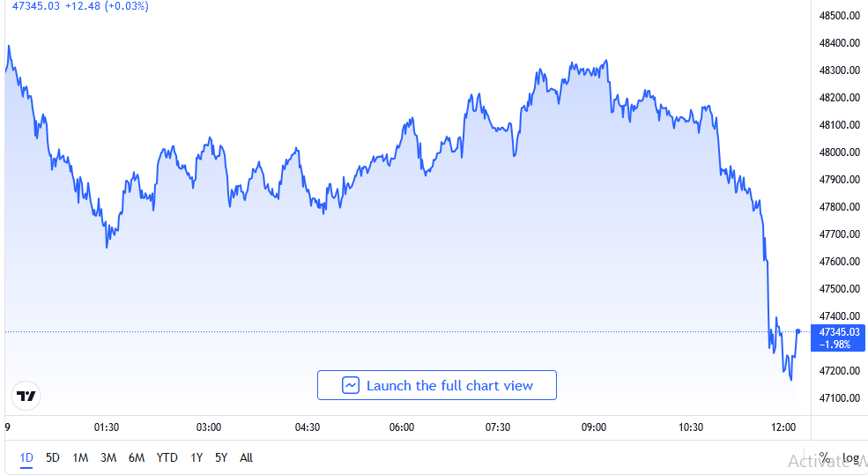
Task: Select the 6M time range
Action: [137, 457]
